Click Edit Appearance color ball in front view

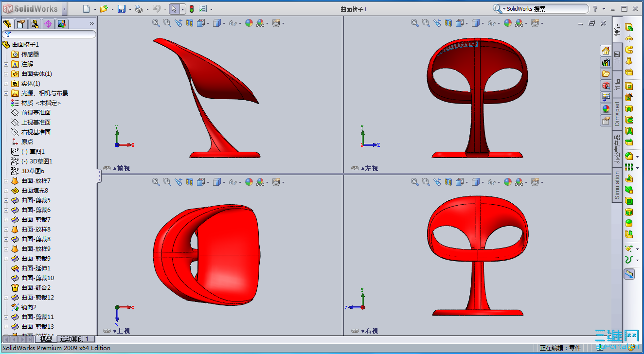(x=249, y=23)
